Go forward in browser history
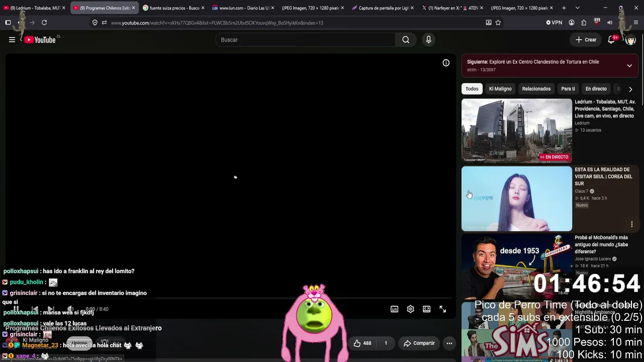The image size is (644, 362). tap(32, 23)
